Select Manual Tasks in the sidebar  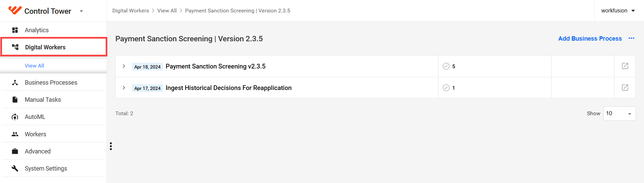tap(43, 100)
